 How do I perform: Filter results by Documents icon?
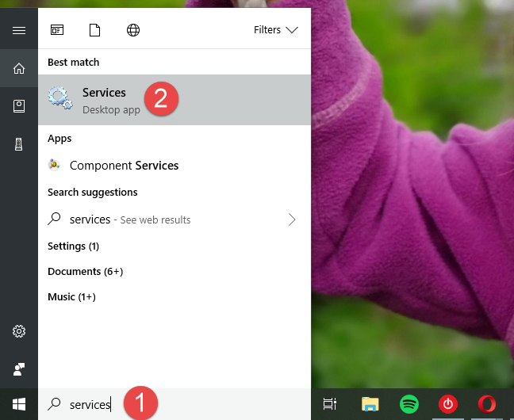pyautogui.click(x=95, y=30)
